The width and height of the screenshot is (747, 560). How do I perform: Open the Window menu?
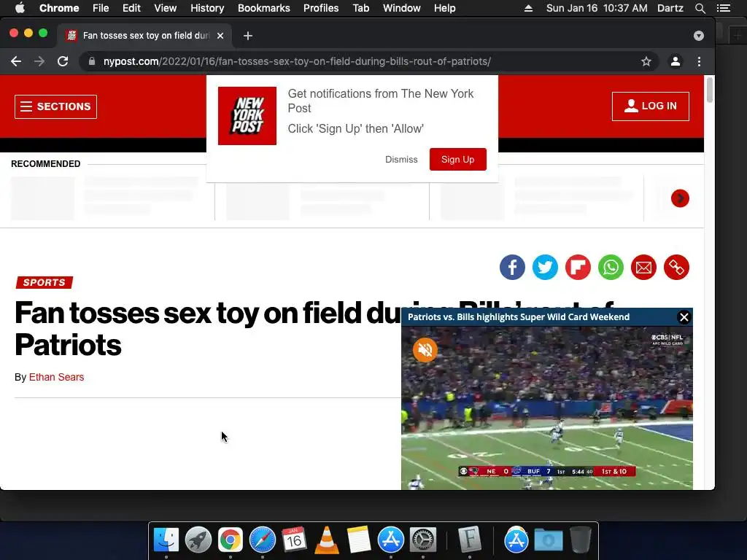click(402, 8)
